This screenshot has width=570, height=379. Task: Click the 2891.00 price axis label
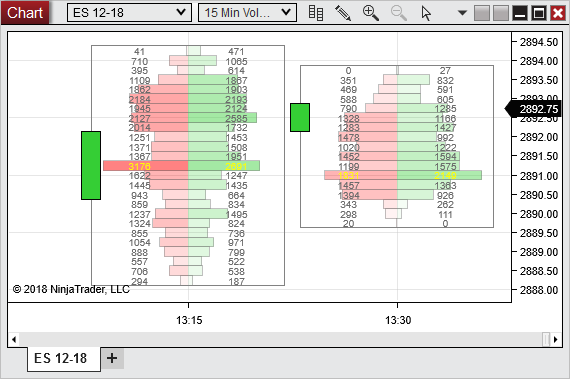click(539, 176)
